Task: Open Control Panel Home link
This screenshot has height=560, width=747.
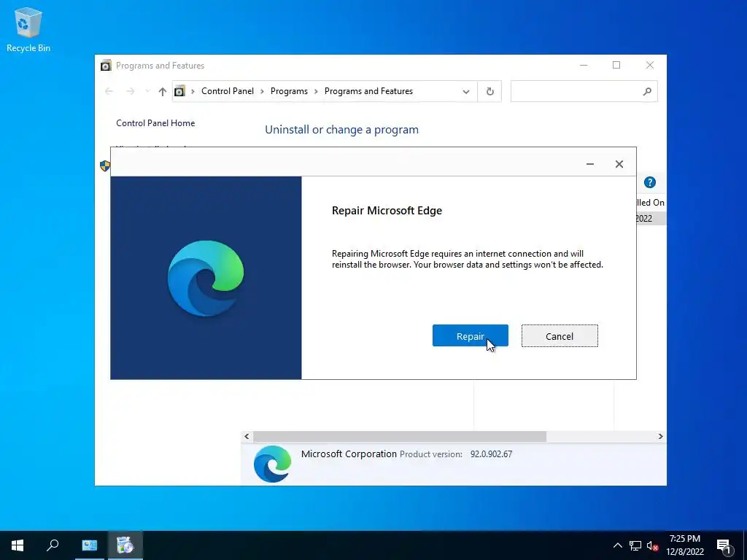Action: tap(155, 122)
